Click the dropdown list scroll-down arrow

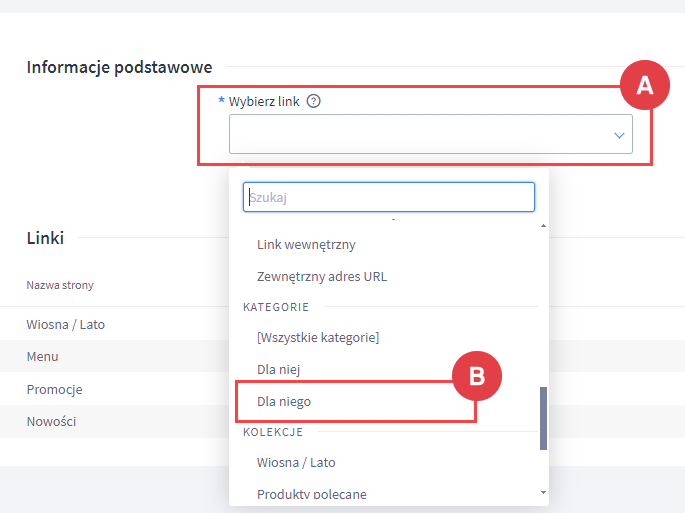[543, 492]
